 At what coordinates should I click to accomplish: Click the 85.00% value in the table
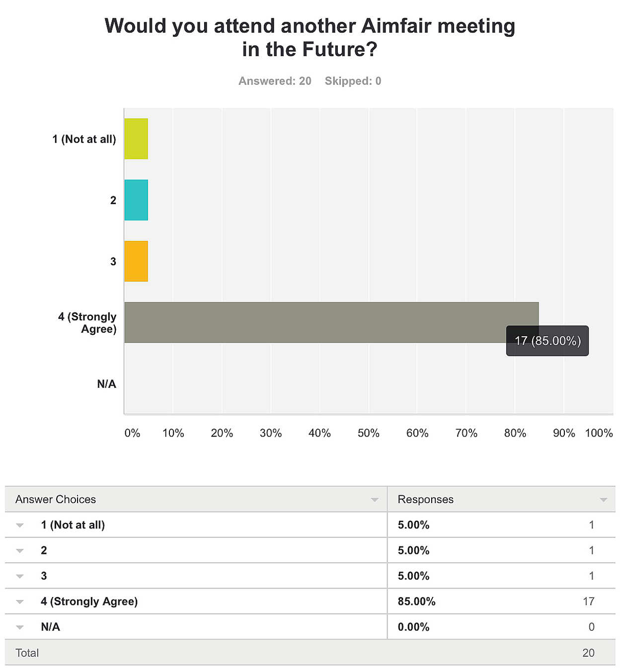(x=416, y=601)
